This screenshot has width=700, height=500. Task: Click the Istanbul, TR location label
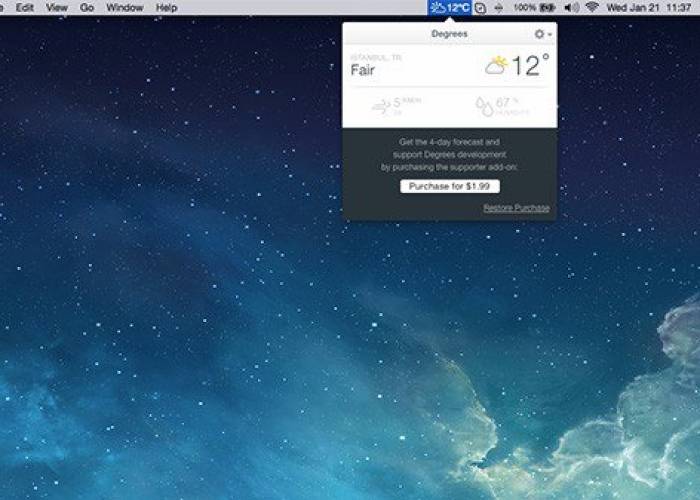376,57
